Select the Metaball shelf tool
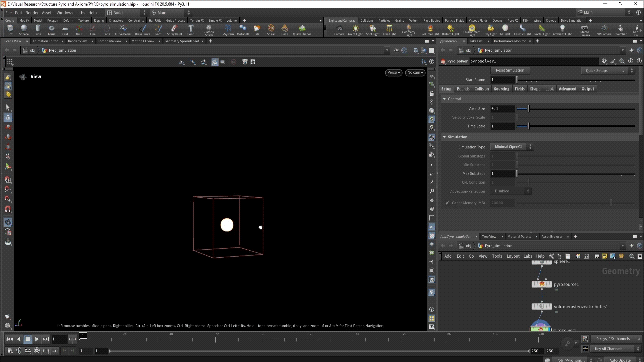Screen dimensions: 644x362 (x=243, y=30)
